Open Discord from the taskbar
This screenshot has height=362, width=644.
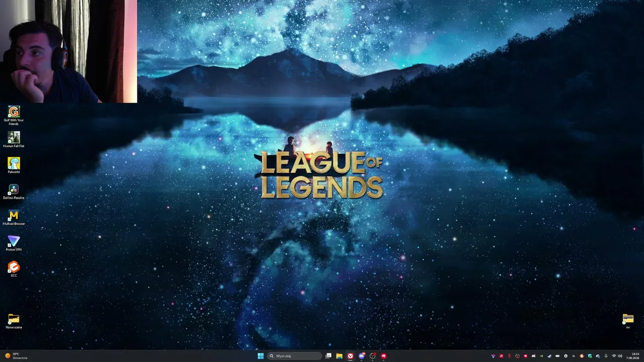click(x=362, y=356)
